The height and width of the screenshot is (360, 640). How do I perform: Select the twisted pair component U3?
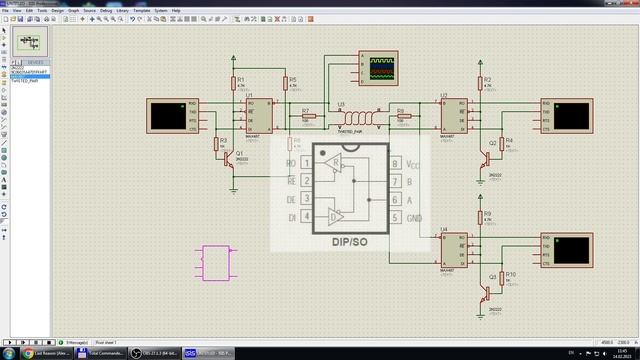(x=359, y=118)
